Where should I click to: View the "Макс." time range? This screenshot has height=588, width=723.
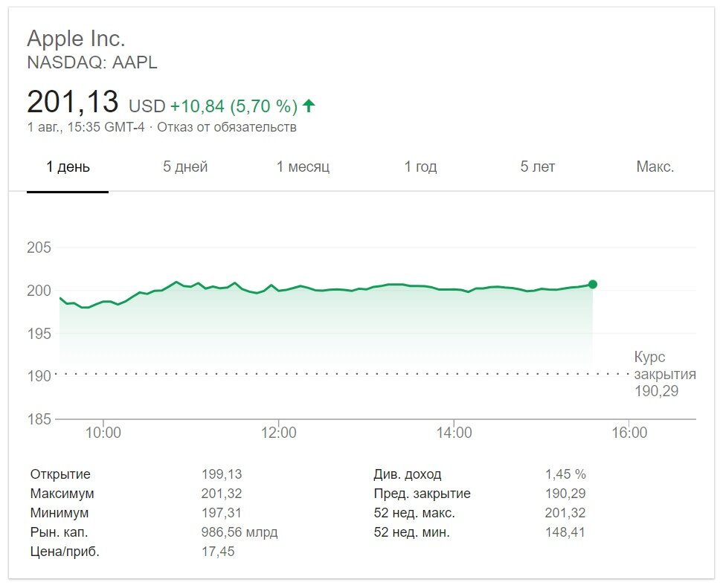[x=655, y=167]
